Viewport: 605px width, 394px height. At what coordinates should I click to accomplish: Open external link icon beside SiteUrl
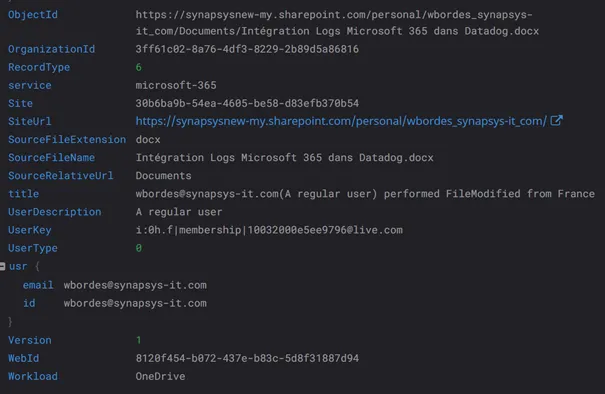[556, 121]
